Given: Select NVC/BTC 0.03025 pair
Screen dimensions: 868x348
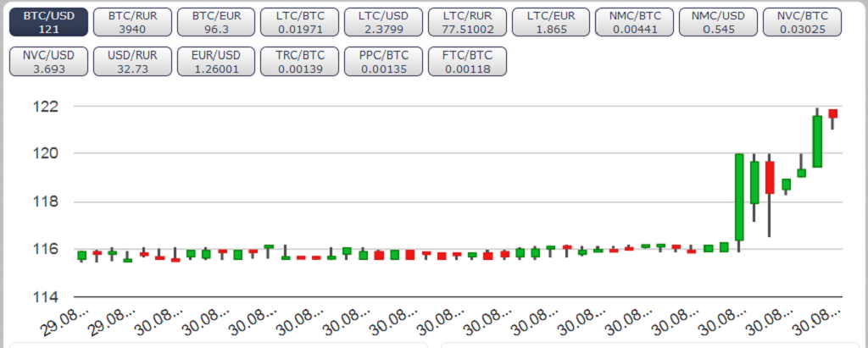Looking at the screenshot, I should click(802, 22).
